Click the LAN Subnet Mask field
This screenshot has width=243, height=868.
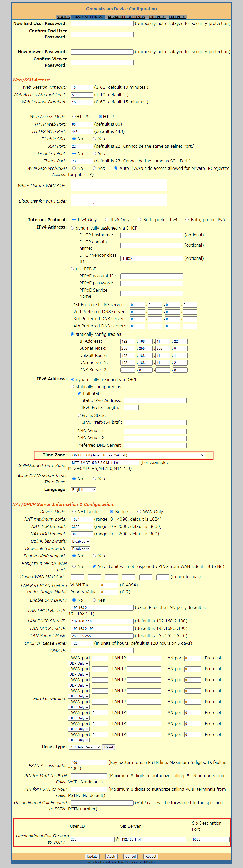click(102, 636)
